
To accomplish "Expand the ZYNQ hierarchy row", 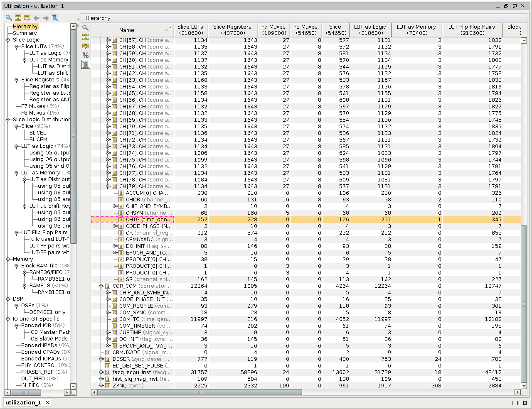I will tap(101, 386).
